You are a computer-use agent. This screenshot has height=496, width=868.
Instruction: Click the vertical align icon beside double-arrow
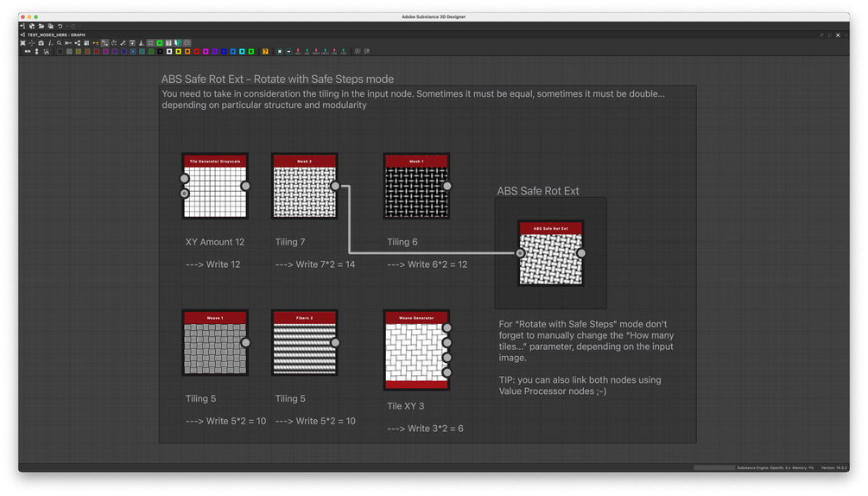[x=37, y=52]
